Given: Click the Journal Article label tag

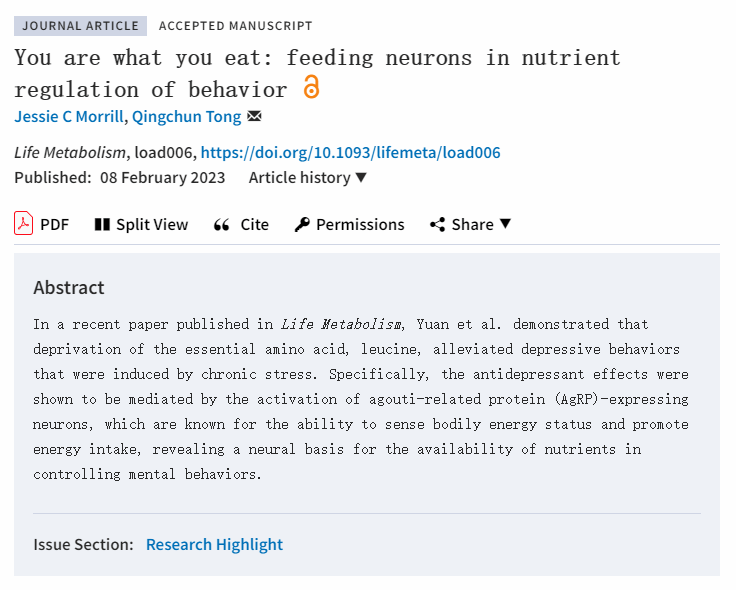Looking at the screenshot, I should [80, 26].
